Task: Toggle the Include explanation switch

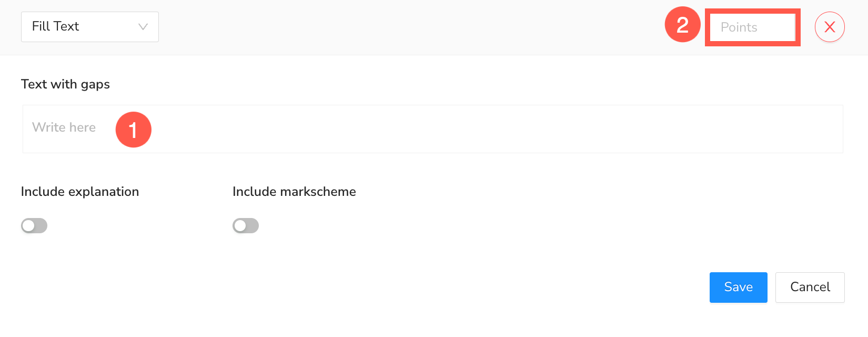Action: (x=34, y=226)
